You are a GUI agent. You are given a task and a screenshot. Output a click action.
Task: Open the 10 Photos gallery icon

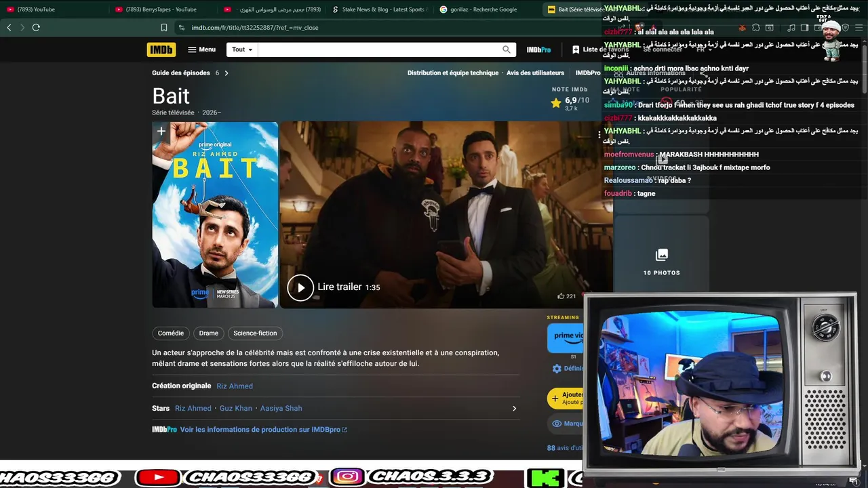[x=662, y=255]
